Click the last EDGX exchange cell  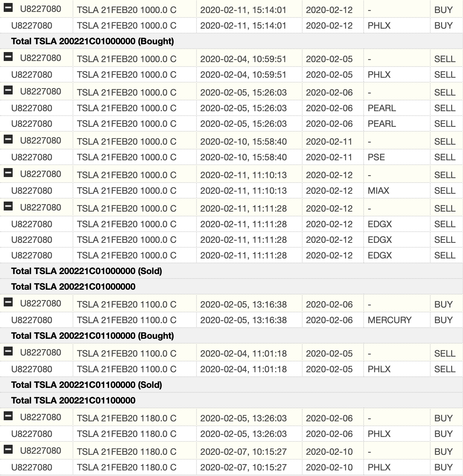(x=379, y=255)
